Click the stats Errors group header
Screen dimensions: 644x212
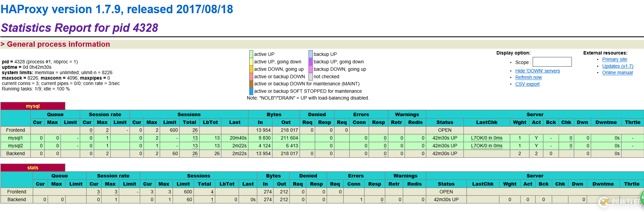pyautogui.click(x=356, y=176)
